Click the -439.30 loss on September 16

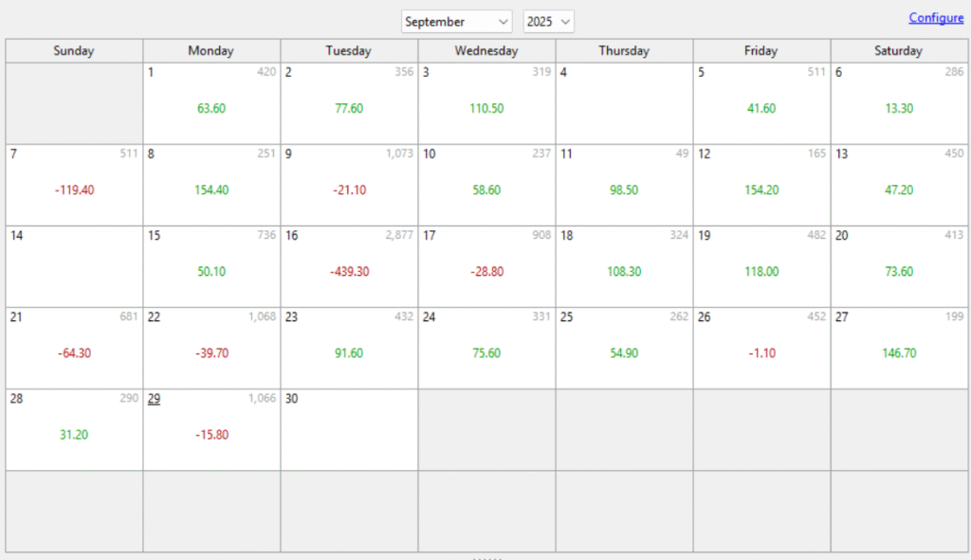pos(349,272)
